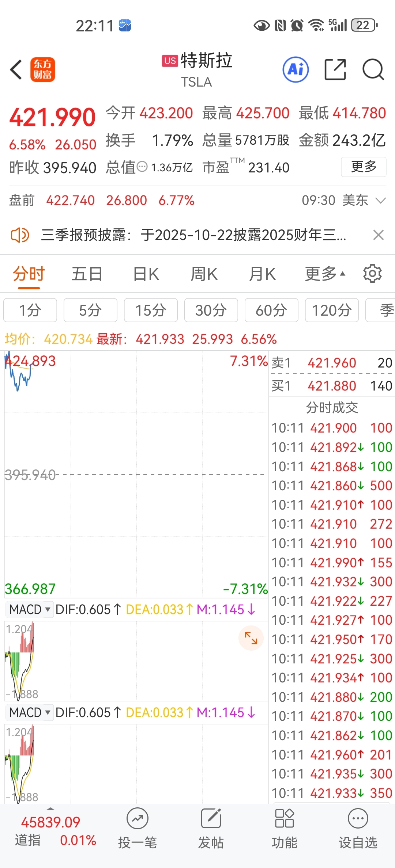
Task: Tap the 盘前 422.740 pre-market price
Action: tap(70, 200)
